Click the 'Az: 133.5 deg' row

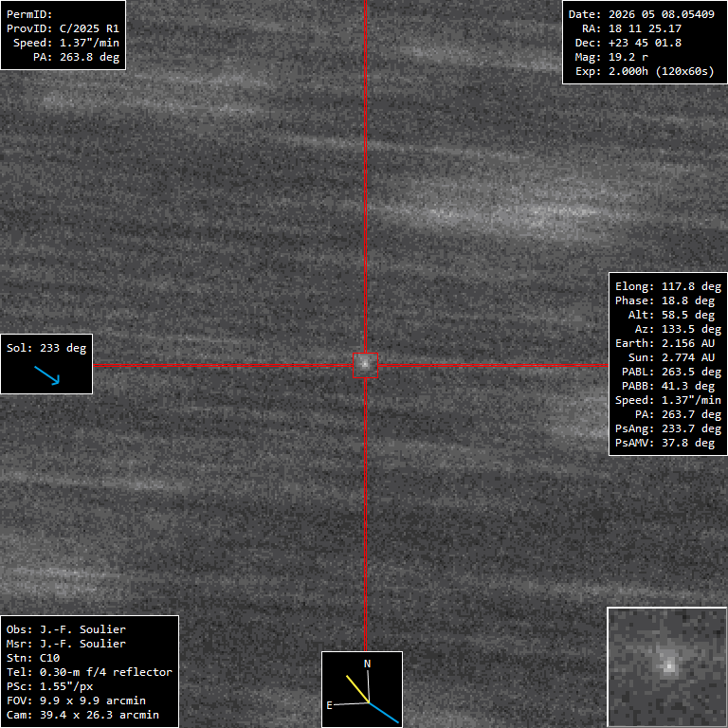(678, 329)
